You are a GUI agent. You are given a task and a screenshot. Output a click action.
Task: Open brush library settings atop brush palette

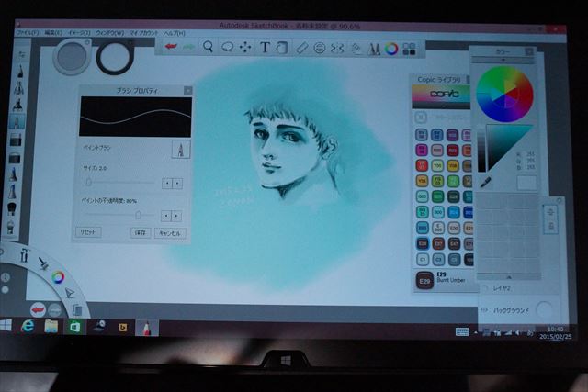click(x=22, y=54)
